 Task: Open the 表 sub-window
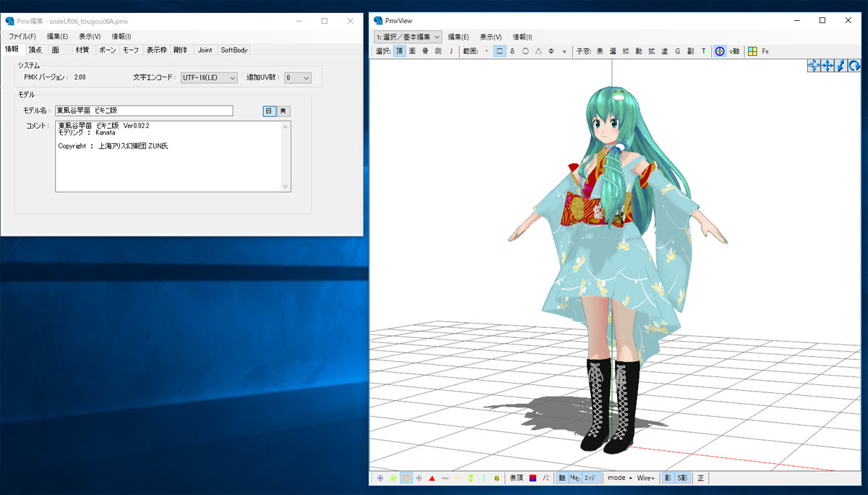(600, 51)
